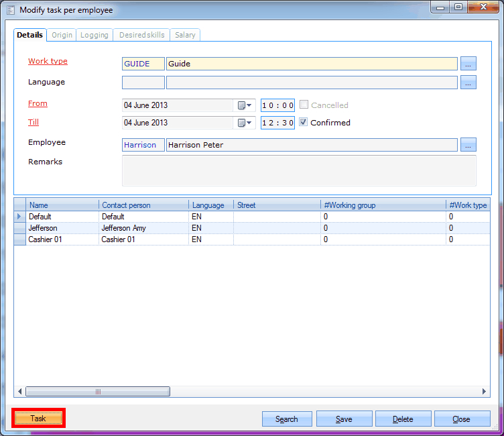Sort by the Street column header
Screen dimensions: 504x436
click(x=277, y=205)
